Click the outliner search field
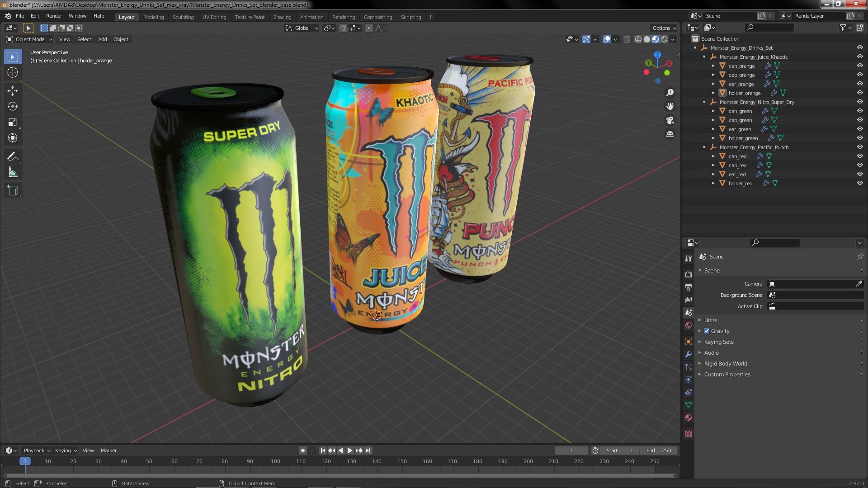868x488 pixels. coord(769,28)
